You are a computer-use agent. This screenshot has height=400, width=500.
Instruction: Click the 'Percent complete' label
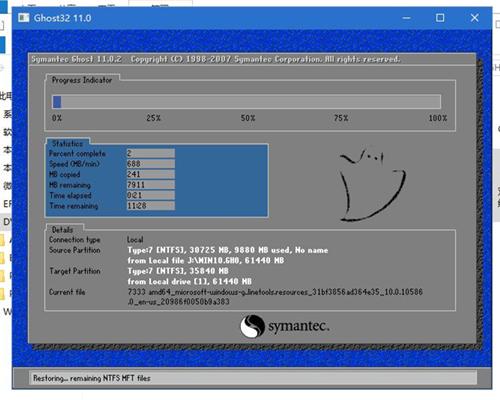point(77,154)
